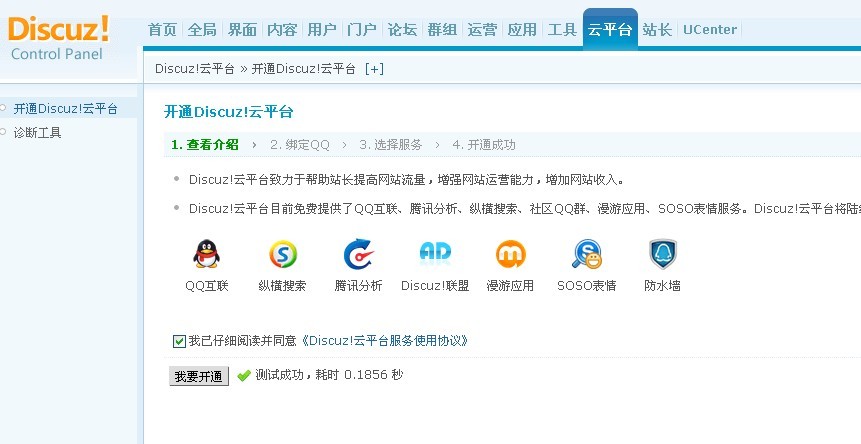
Task: Click the 开通Discuz!云平台 page heading
Action: [229, 112]
